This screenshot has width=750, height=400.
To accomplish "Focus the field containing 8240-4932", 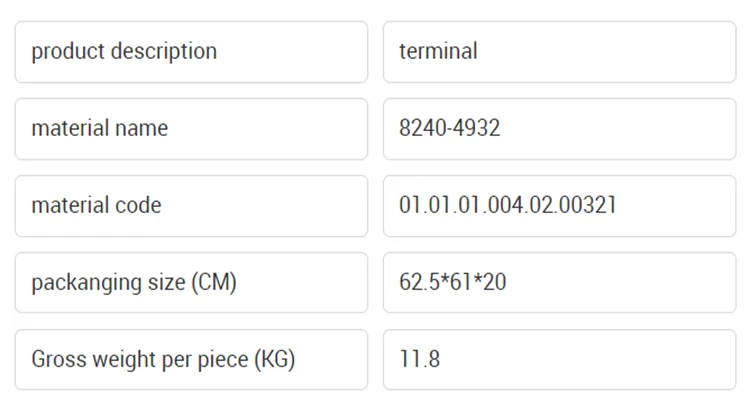I will click(559, 129).
